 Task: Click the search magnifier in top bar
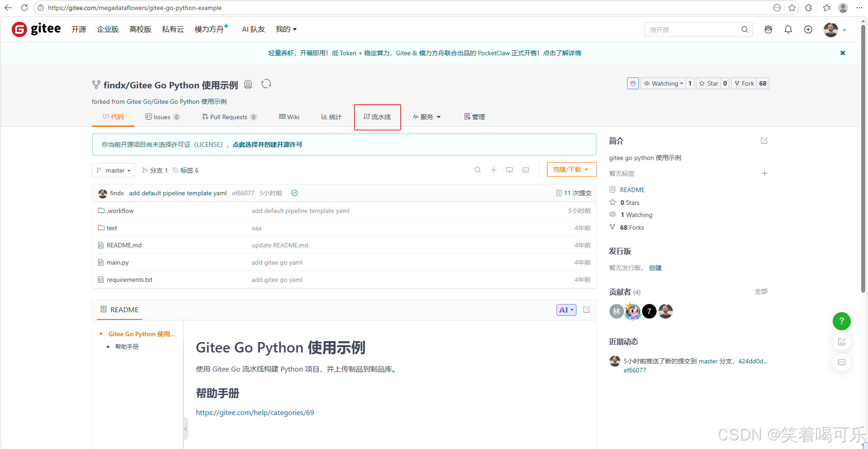click(744, 29)
